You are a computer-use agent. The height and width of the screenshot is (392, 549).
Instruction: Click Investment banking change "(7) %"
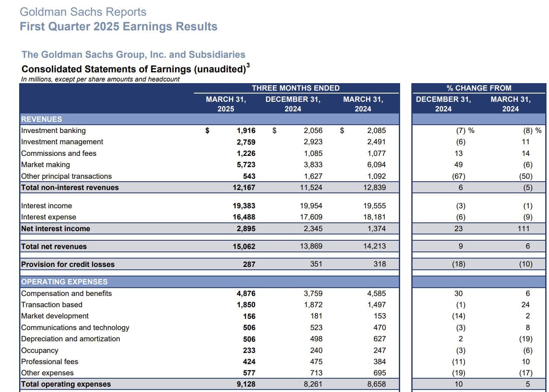[x=465, y=131]
